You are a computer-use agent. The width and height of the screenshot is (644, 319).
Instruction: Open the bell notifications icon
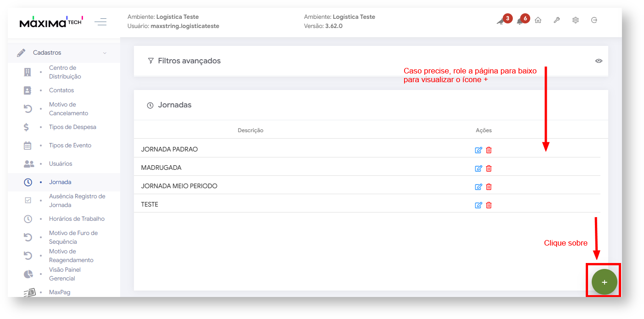[520, 21]
